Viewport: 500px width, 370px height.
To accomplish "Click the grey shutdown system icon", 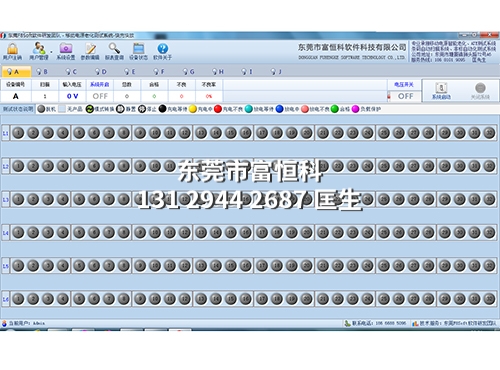I will (x=480, y=88).
